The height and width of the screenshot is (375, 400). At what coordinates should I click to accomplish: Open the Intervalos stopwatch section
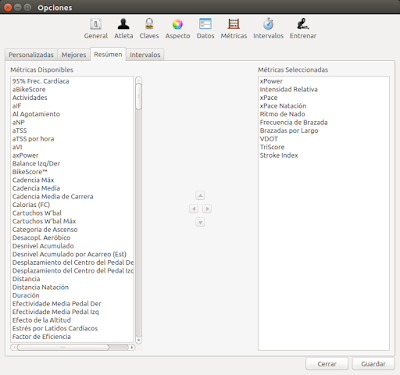pos(268,29)
